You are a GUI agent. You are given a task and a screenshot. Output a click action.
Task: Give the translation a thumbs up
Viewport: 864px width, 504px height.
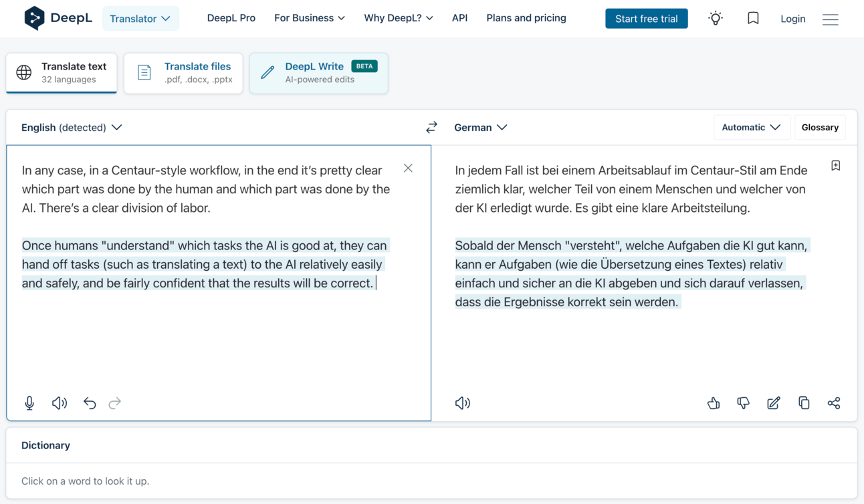tap(714, 403)
